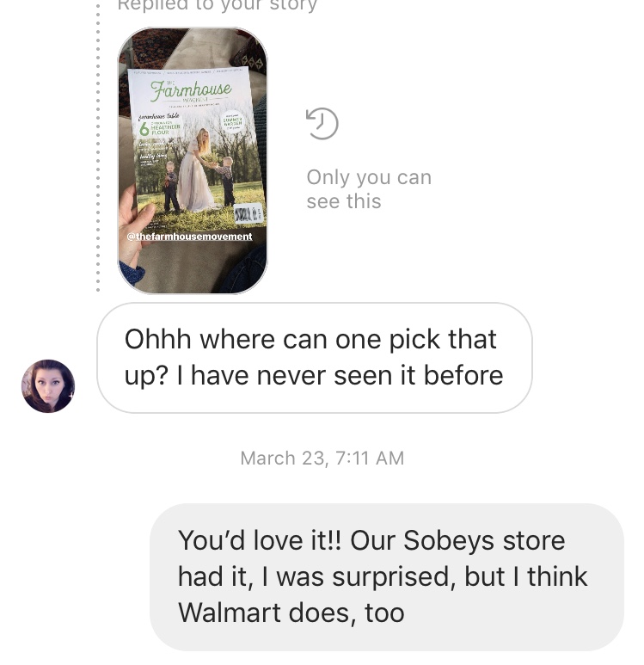Tap the round Summer Garden badge on cover
The width and height of the screenshot is (644, 665).
pyautogui.click(x=232, y=122)
